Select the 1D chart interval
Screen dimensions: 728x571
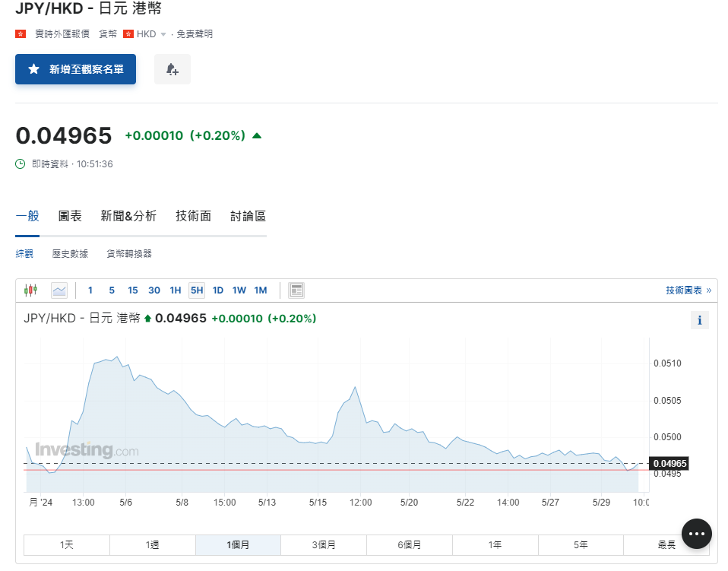pos(217,290)
